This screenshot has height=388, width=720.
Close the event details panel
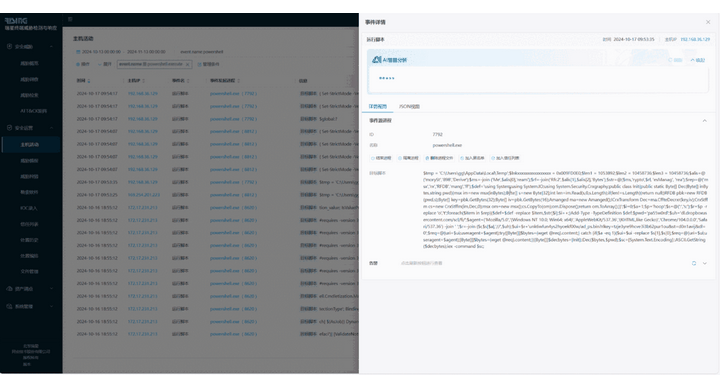point(708,22)
